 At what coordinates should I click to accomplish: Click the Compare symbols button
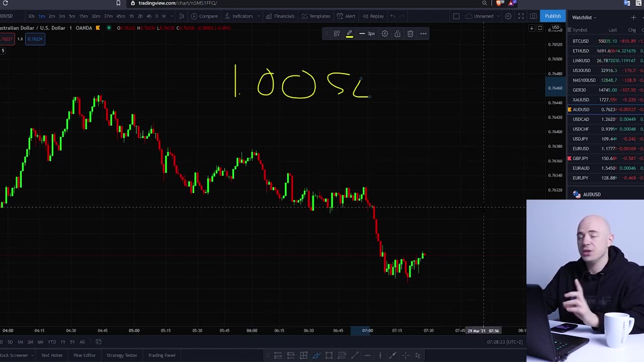204,16
